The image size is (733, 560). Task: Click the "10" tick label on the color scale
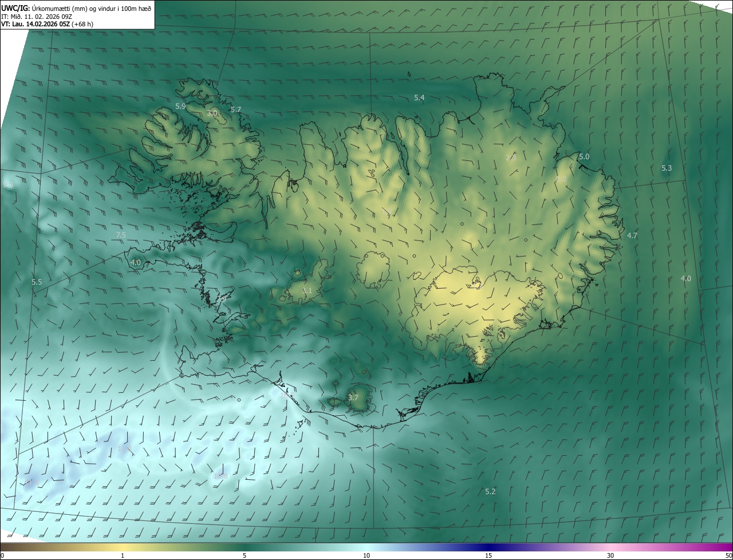click(x=366, y=555)
